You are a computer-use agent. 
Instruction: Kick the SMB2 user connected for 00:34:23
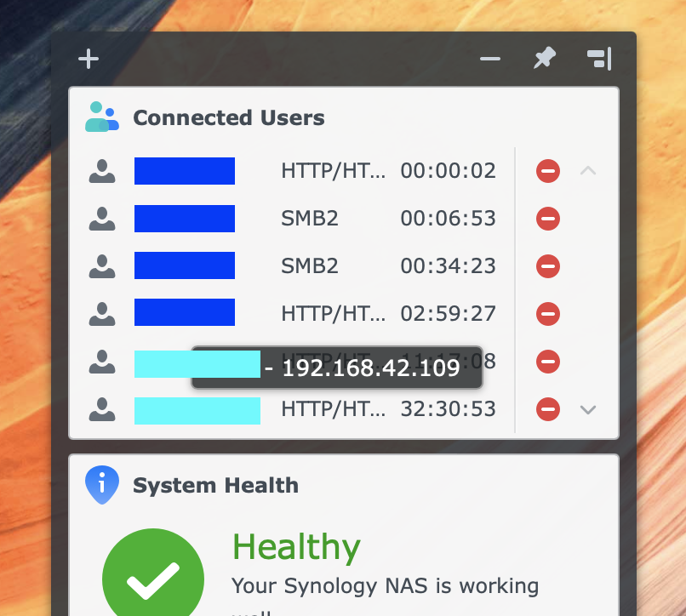click(547, 265)
